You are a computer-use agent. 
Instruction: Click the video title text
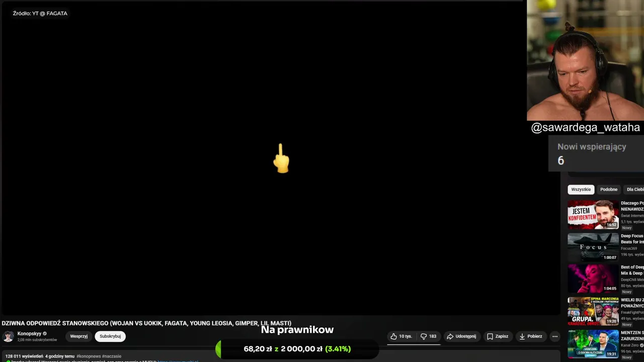pos(146,323)
